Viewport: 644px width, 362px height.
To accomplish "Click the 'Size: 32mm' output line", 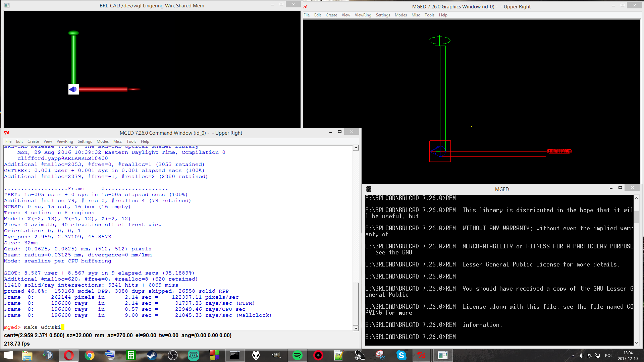I will pos(21,243).
